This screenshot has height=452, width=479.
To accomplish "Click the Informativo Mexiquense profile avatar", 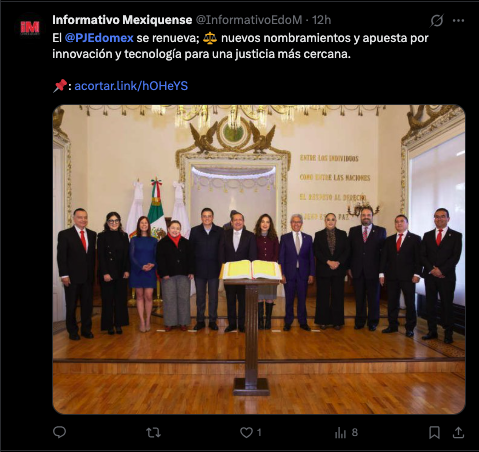I will click(30, 27).
